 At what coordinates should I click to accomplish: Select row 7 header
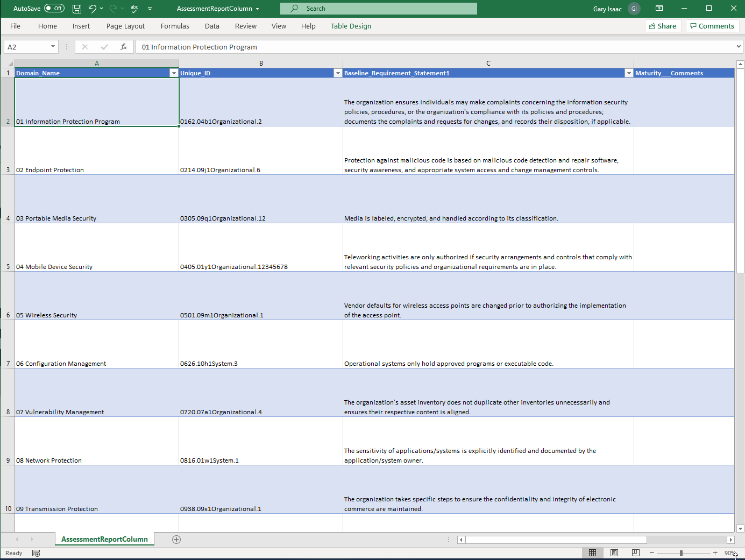click(x=8, y=344)
